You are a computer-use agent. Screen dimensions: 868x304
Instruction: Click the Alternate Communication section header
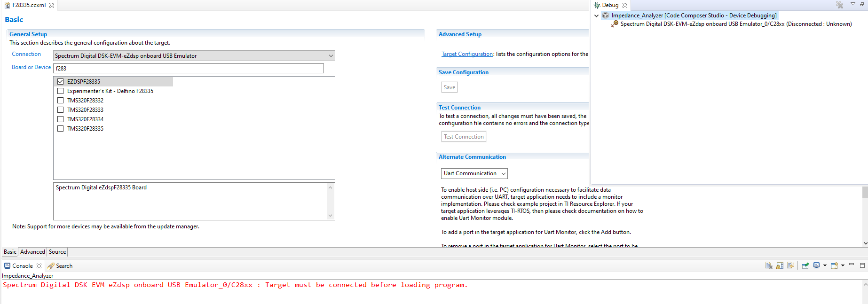pyautogui.click(x=472, y=157)
